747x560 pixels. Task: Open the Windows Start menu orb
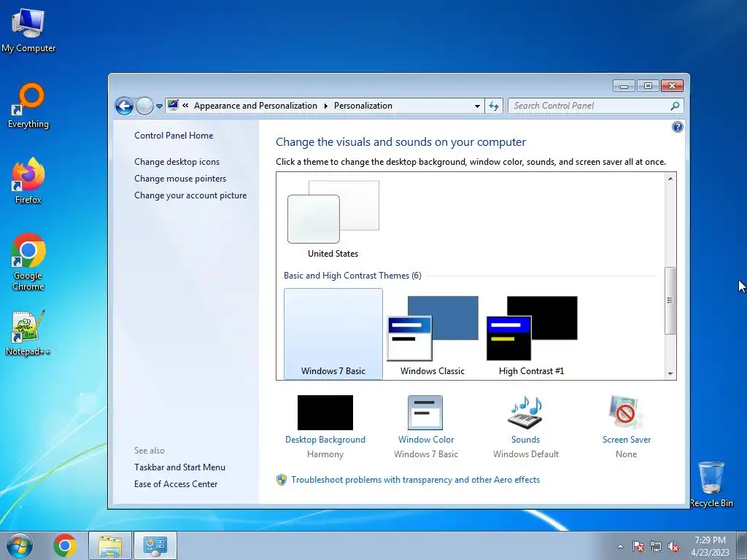click(x=20, y=545)
